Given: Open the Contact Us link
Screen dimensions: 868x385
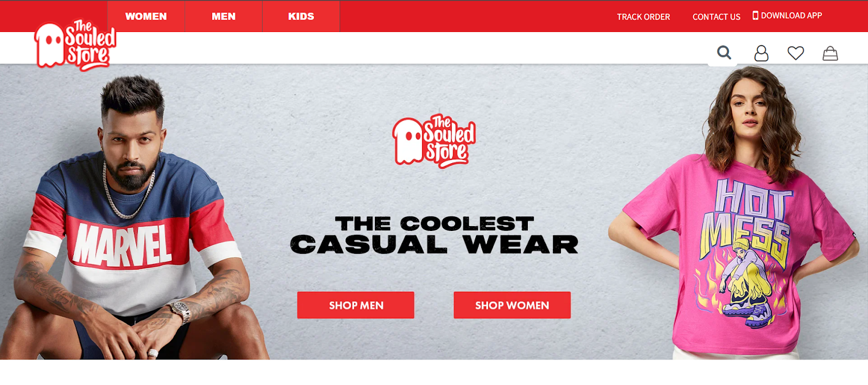Looking at the screenshot, I should (x=716, y=17).
